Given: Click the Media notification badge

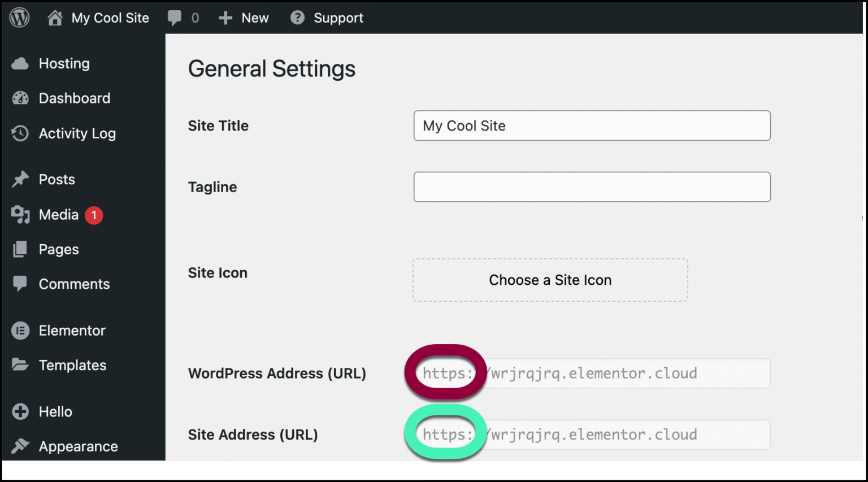Looking at the screenshot, I should pos(94,215).
